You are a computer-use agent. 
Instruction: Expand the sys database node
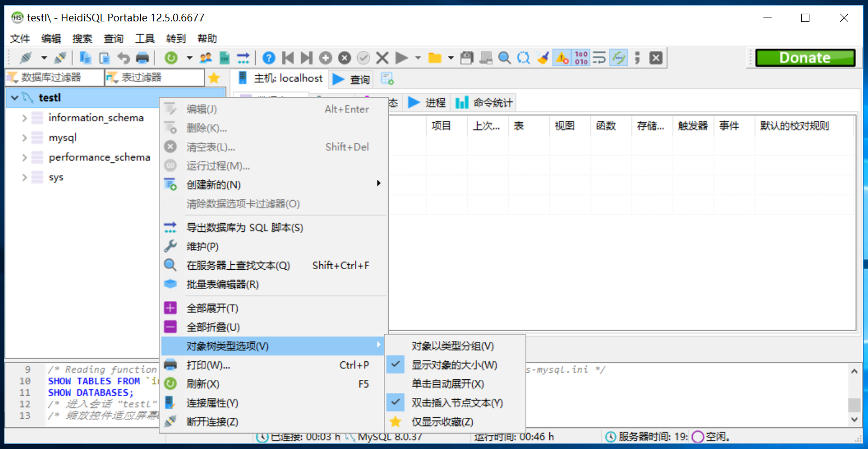click(24, 177)
